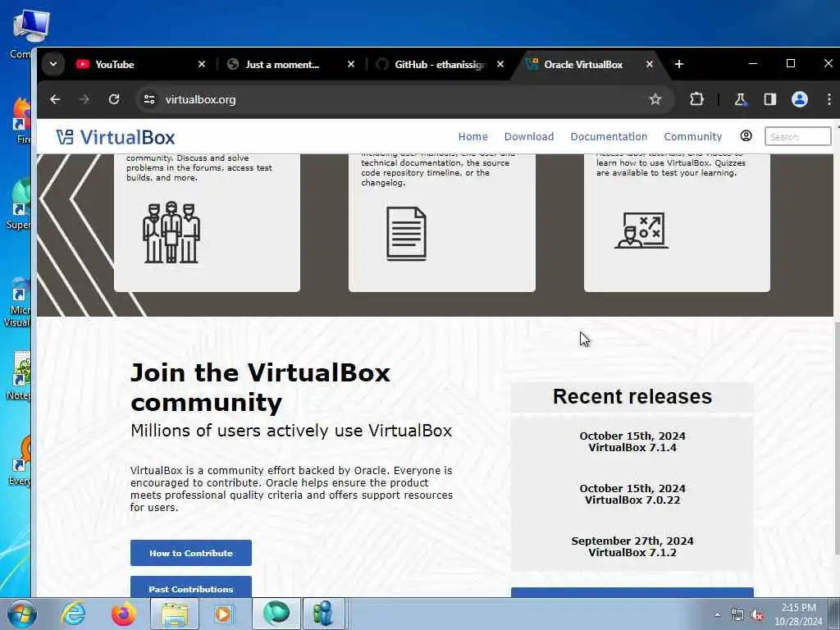
Task: Click the browser forward arrow
Action: tap(84, 99)
